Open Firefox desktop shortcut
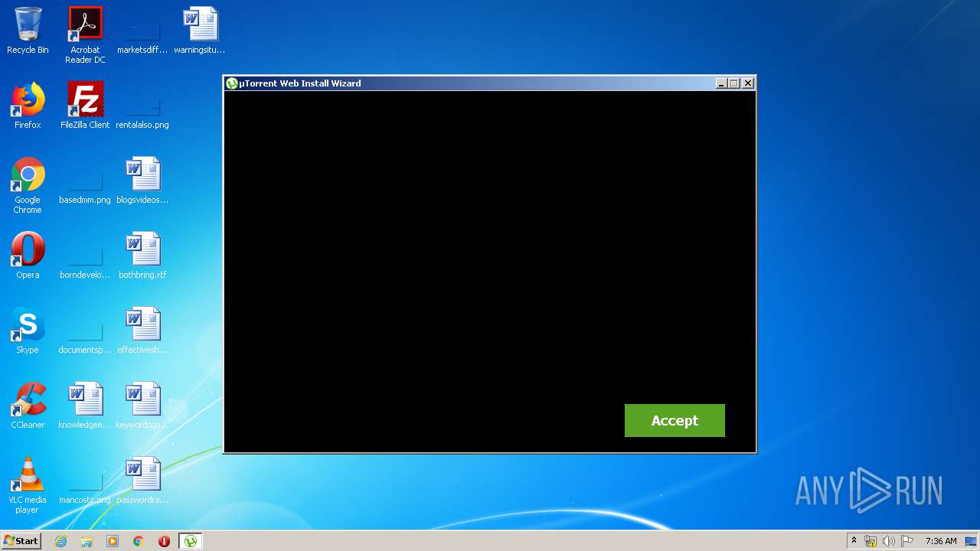980x551 pixels. pyautogui.click(x=28, y=106)
